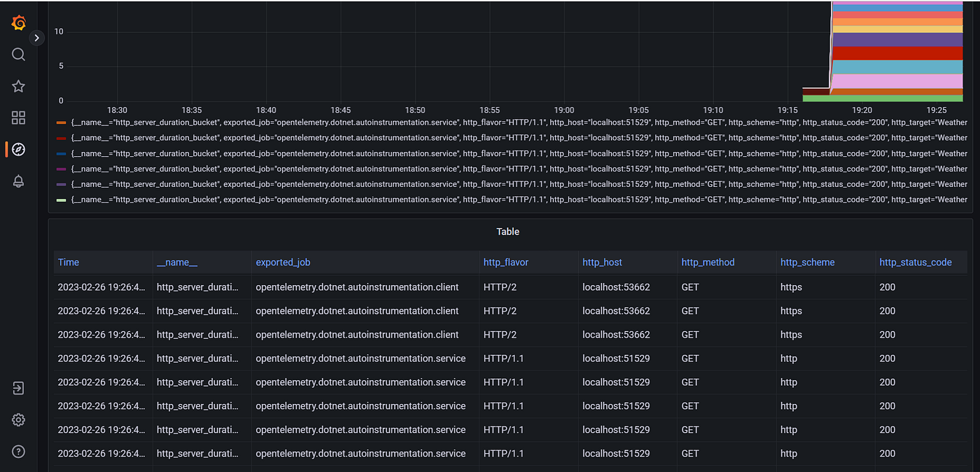Select the Explore compass icon
Image resolution: width=980 pixels, height=472 pixels.
(19, 149)
